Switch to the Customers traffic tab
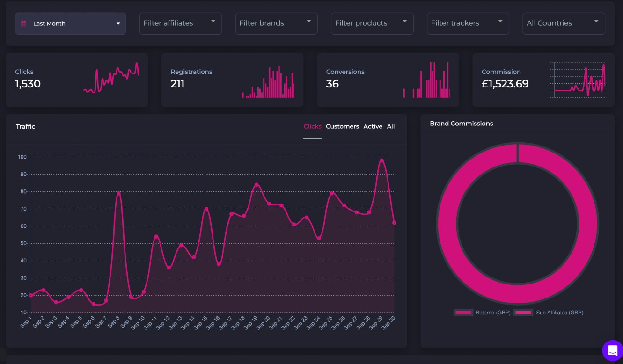The height and width of the screenshot is (364, 623). pyautogui.click(x=342, y=126)
